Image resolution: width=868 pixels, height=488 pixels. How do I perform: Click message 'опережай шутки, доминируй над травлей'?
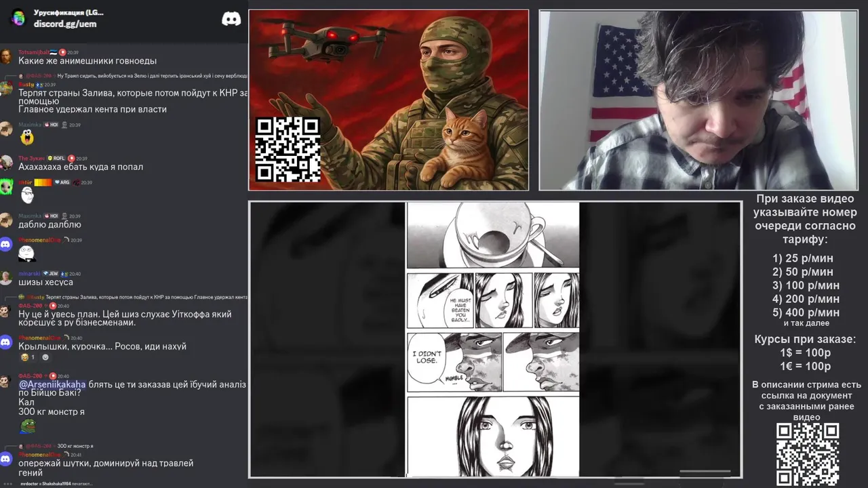pyautogui.click(x=106, y=463)
